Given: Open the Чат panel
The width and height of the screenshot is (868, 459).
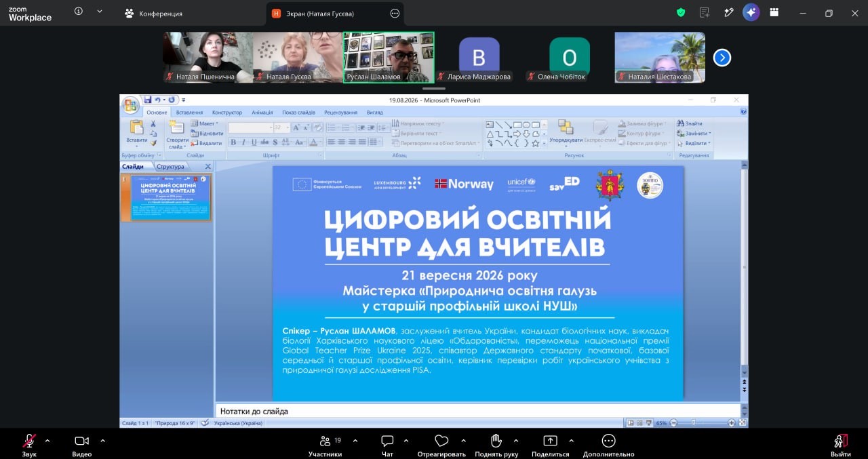Looking at the screenshot, I should click(x=387, y=445).
